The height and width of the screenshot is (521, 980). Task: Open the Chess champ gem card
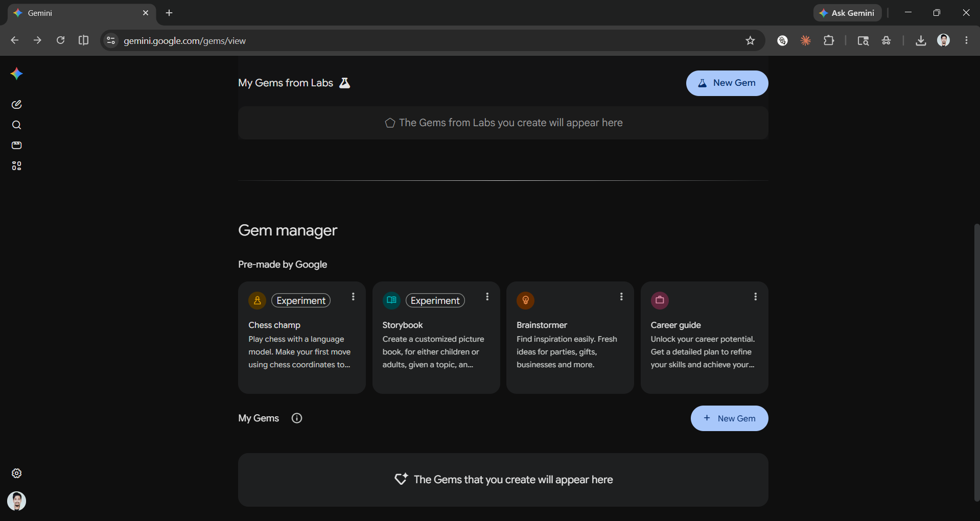[302, 338]
